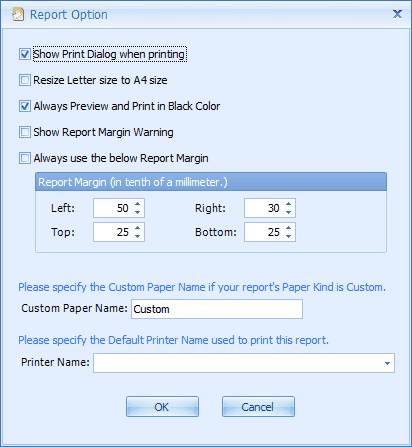Decrease the Bottom margin with down arrow
This screenshot has width=412, height=447.
[x=289, y=236]
